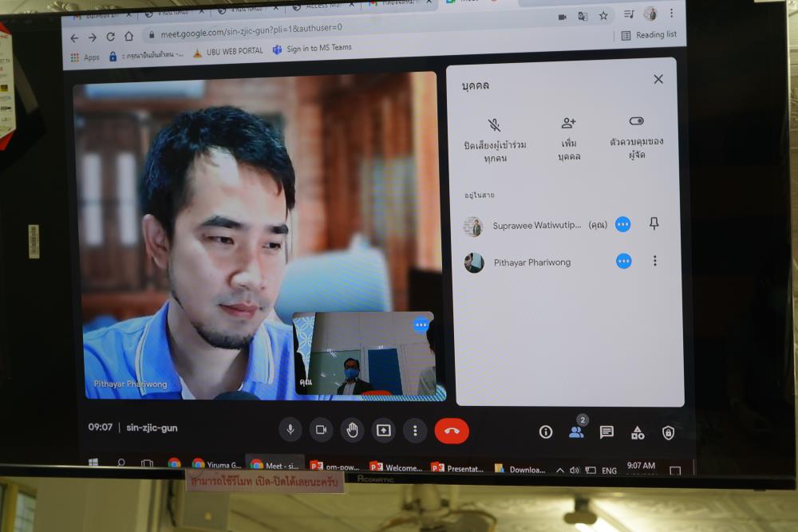The image size is (798, 532).
Task: Show meeting details info icon
Action: tap(546, 432)
